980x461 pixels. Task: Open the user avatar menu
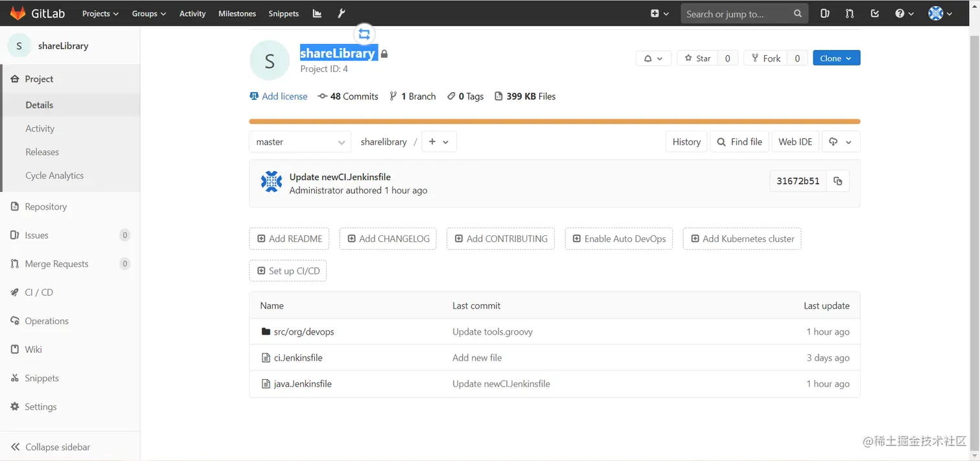coord(940,13)
